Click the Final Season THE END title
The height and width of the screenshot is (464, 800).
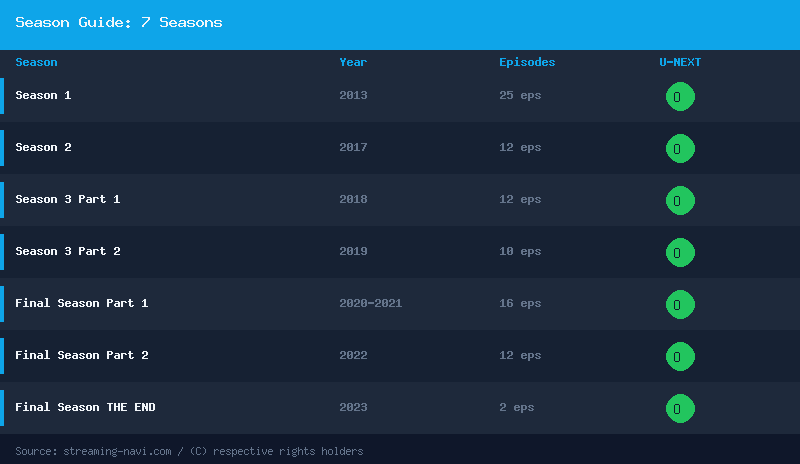(x=85, y=408)
